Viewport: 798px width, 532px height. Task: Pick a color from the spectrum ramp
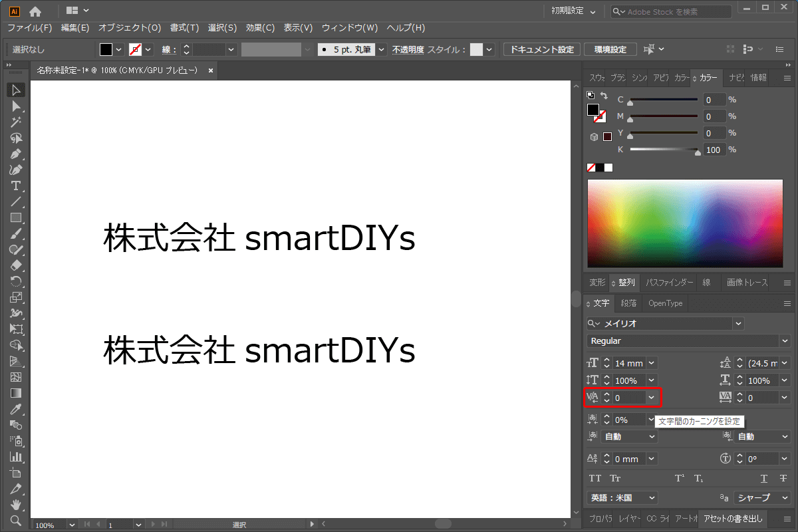[685, 223]
